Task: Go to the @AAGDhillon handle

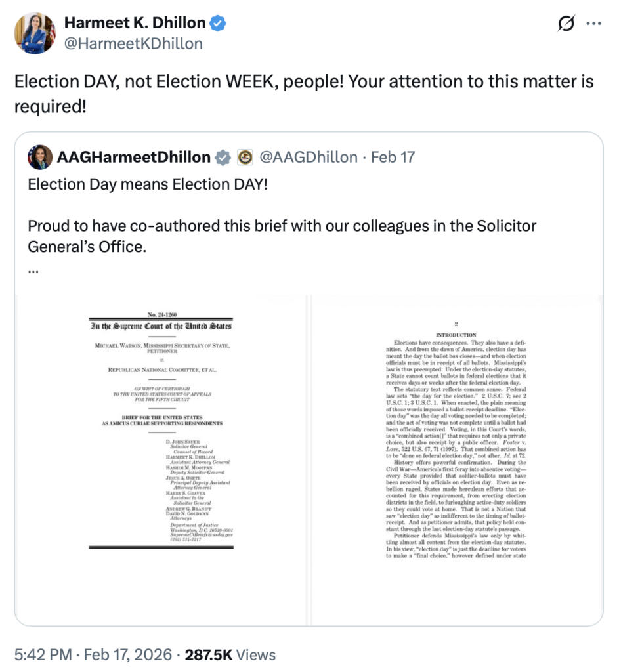Action: [309, 157]
